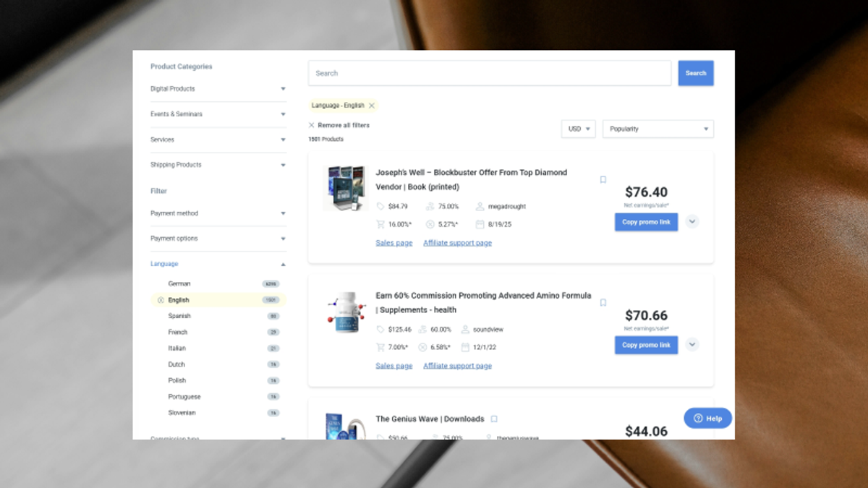Viewport: 868px width, 488px height.
Task: Open Affiliate support page for Advanced Amino Formula
Action: click(457, 366)
